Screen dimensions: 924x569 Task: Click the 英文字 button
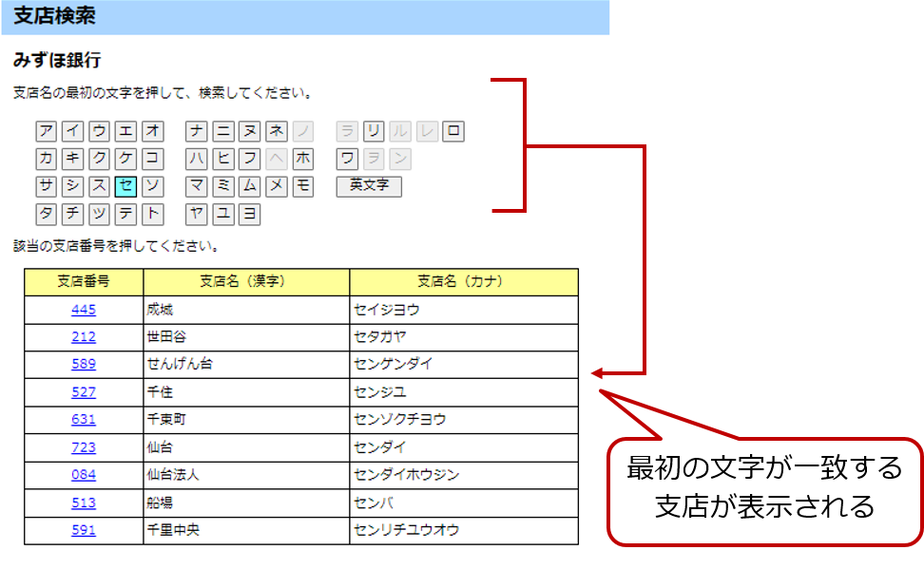pos(369,186)
